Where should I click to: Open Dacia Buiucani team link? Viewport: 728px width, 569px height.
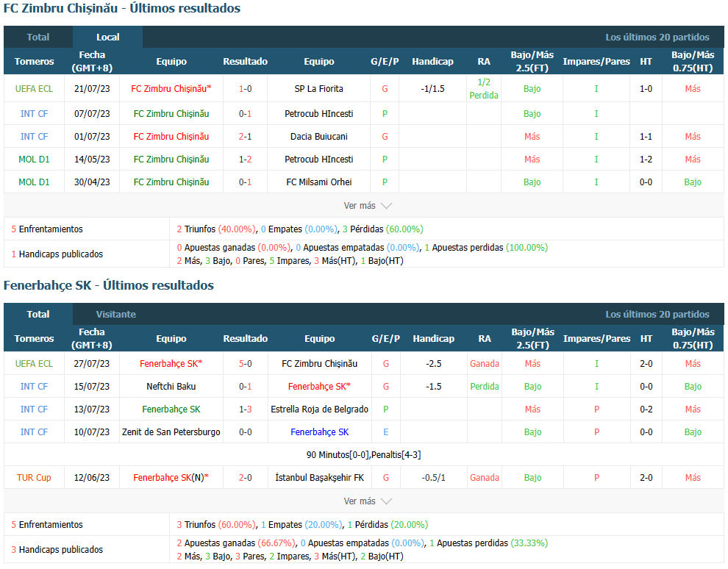pyautogui.click(x=319, y=137)
